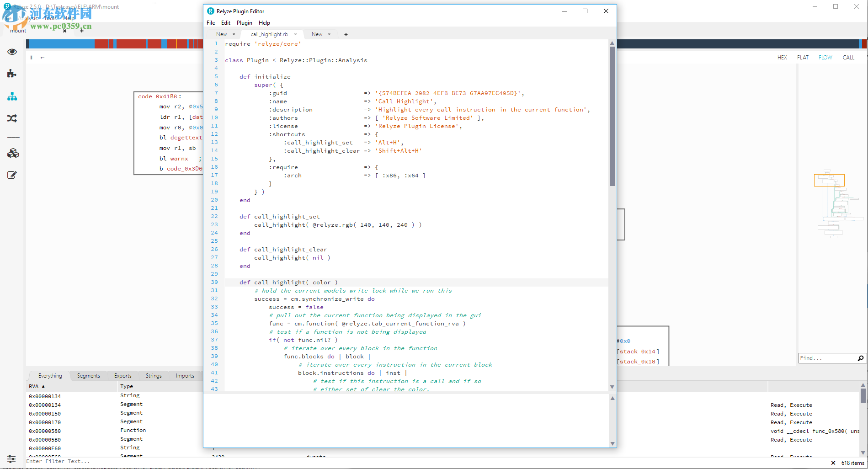Click the [stack_0x14] reference
This screenshot has height=469, width=868.
coord(638,352)
